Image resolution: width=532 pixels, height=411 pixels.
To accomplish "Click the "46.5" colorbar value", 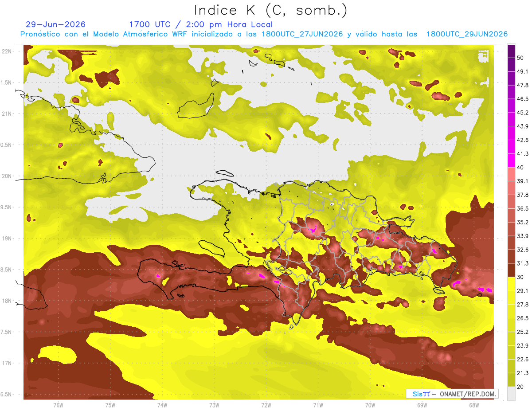I will point(523,99).
